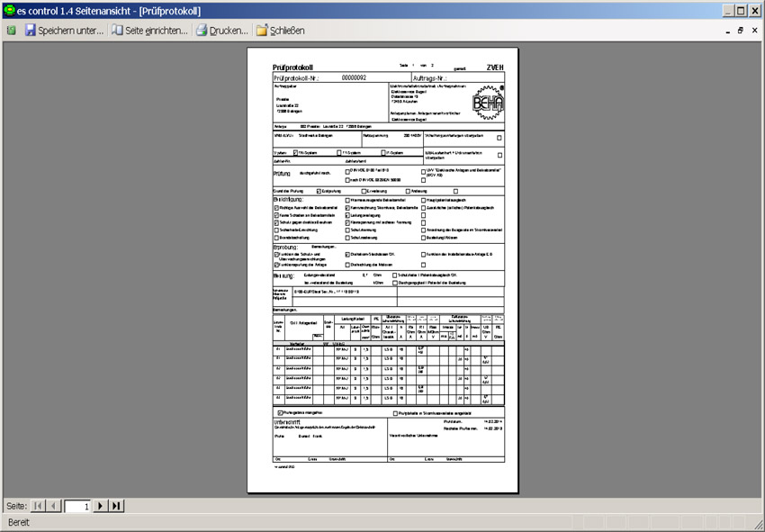The height and width of the screenshot is (532, 765).
Task: Click the green icon at the toolbar's left end
Action: (11, 31)
